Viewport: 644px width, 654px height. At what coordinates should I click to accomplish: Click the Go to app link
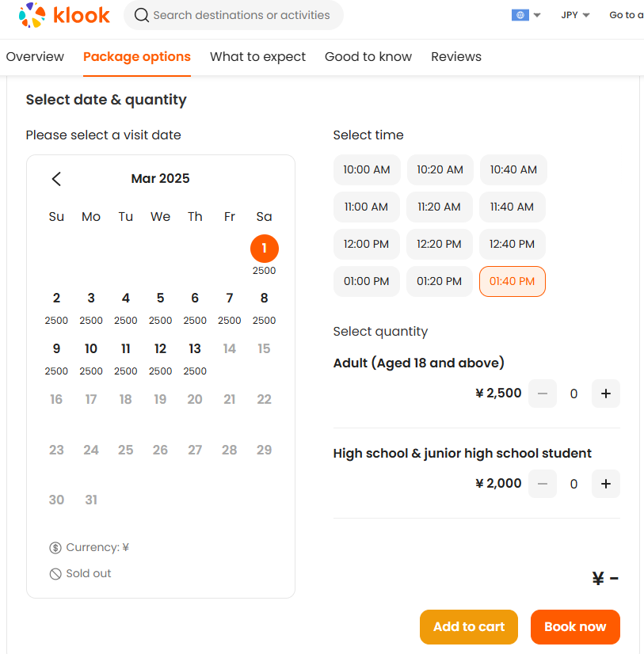(x=627, y=15)
